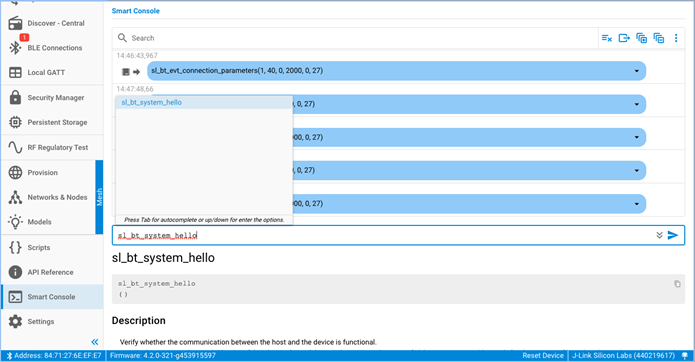Copy the sl_bt_system_hello code snippet
Image resolution: width=695 pixels, height=362 pixels.
coord(677,284)
